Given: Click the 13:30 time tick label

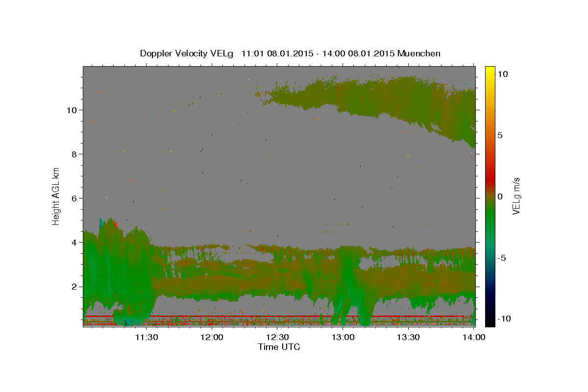Looking at the screenshot, I should pos(408,337).
